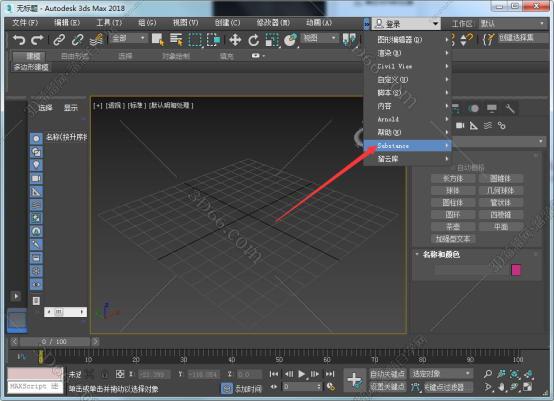Image resolution: width=554 pixels, height=401 pixels.
Task: Toggle the Window/Crossing selection icon
Action: [x=213, y=40]
